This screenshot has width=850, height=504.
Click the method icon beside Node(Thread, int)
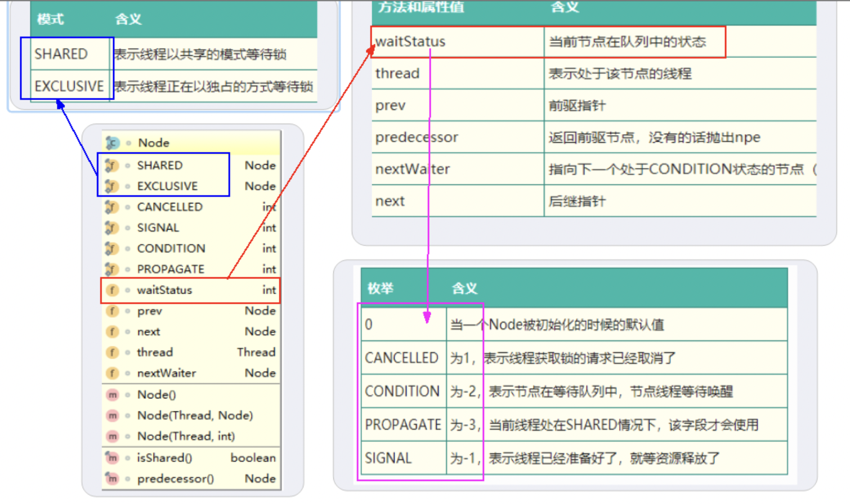pos(113,436)
